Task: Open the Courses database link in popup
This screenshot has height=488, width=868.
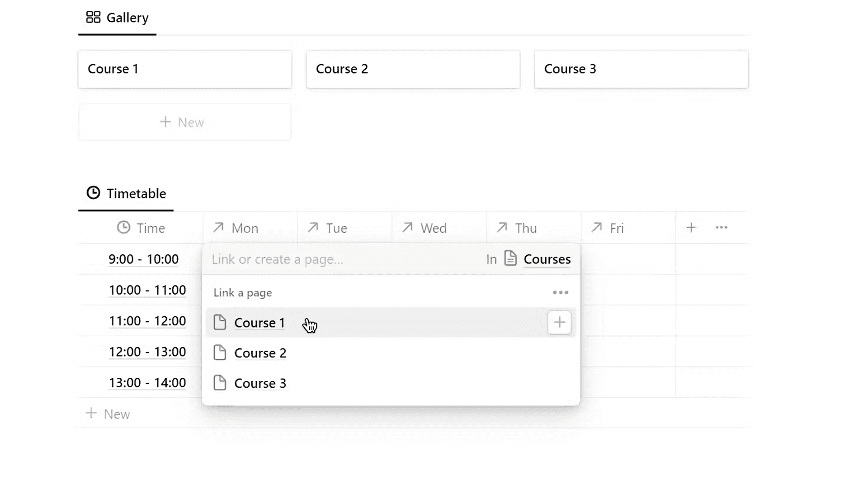Action: (547, 259)
